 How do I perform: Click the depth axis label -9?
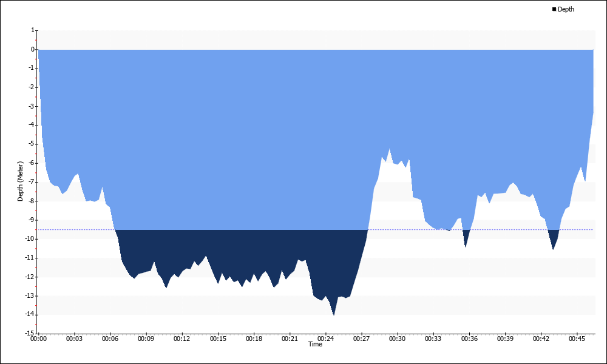32,220
